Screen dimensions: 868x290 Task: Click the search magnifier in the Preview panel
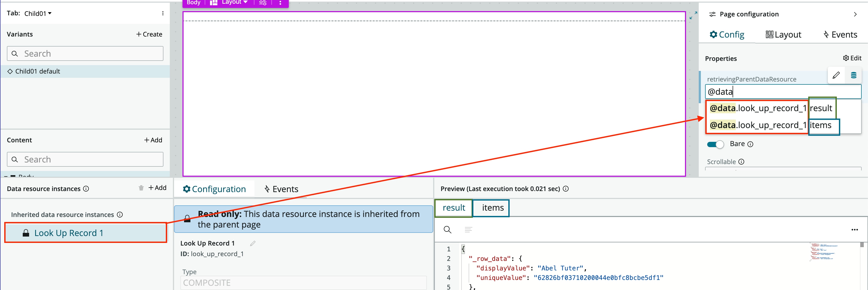tap(447, 230)
